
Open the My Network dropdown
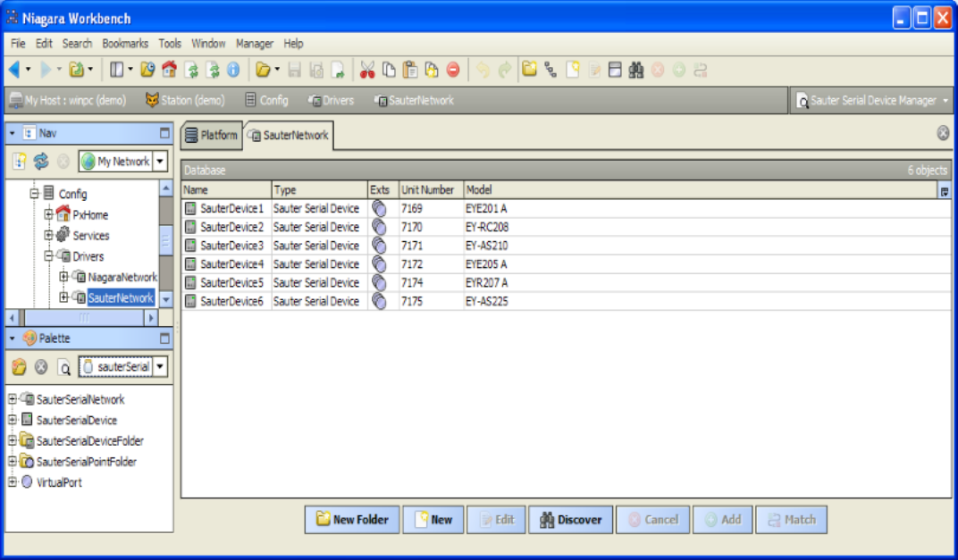coord(160,162)
